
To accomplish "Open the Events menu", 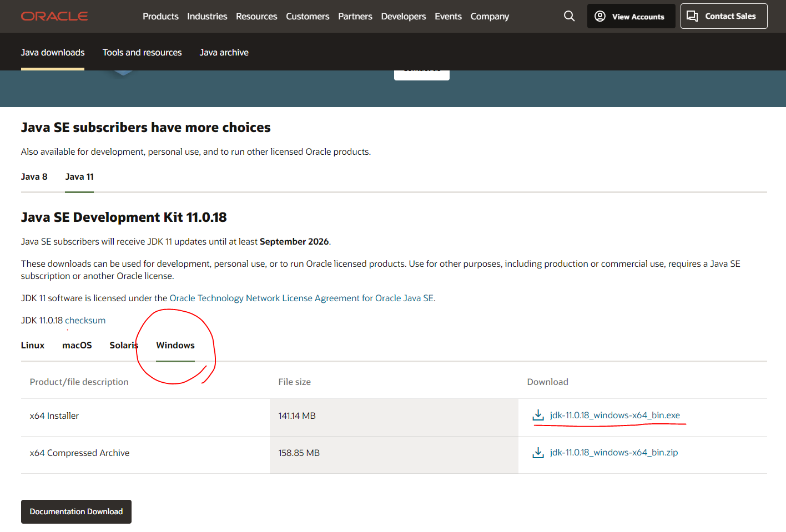I will pyautogui.click(x=448, y=16).
